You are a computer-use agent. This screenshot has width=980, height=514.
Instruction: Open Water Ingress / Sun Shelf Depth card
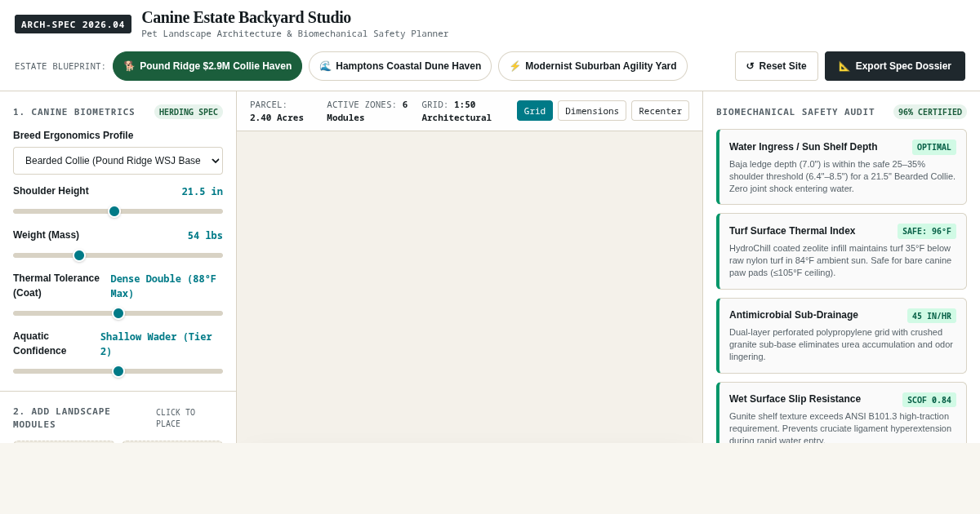tap(841, 167)
